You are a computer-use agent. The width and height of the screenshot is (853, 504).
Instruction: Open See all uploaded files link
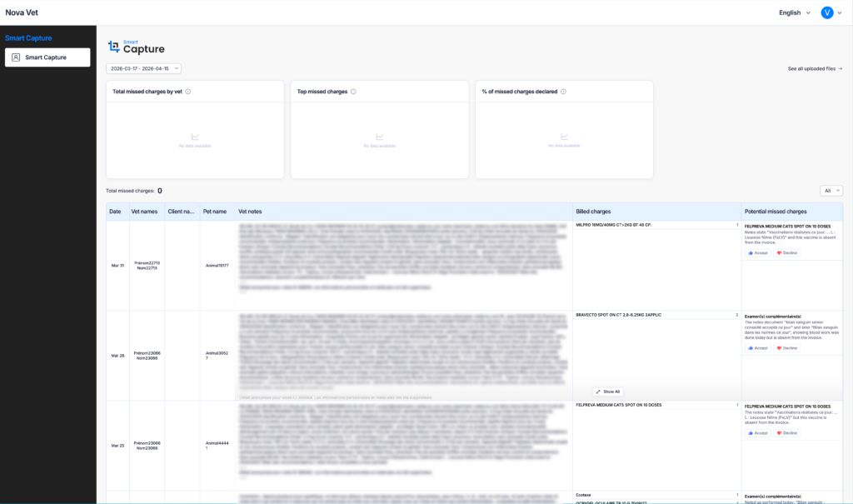815,68
